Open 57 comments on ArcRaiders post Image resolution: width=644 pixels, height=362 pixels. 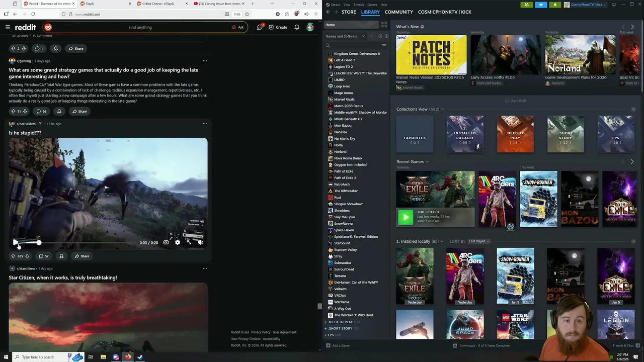[44, 256]
